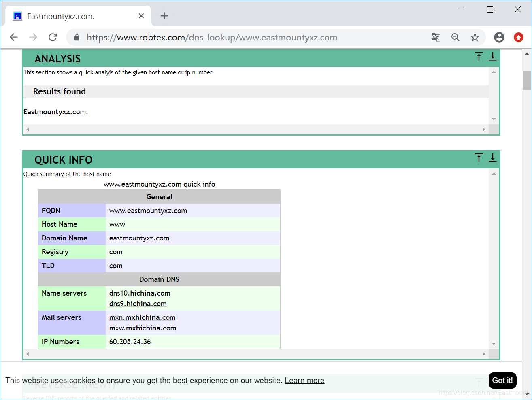
Task: Click the main page scroll-down arrow
Action: [527, 394]
